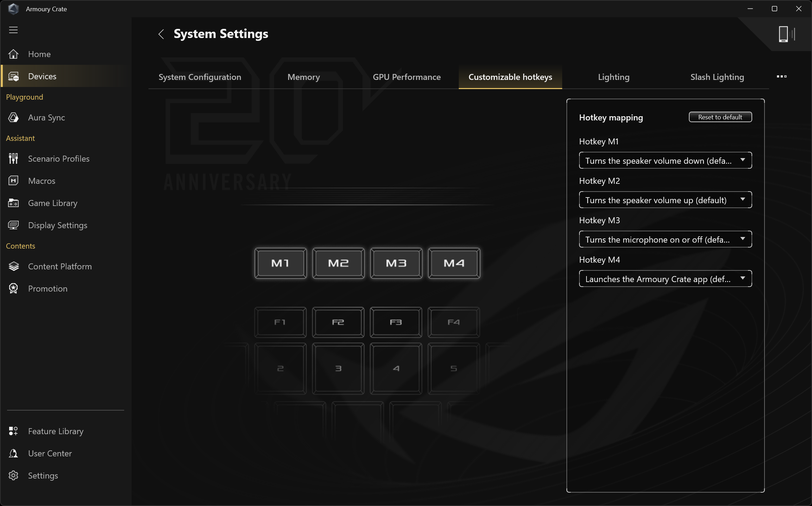The height and width of the screenshot is (506, 812).
Task: Open Scenario Profiles label in the sidebar
Action: pyautogui.click(x=59, y=159)
